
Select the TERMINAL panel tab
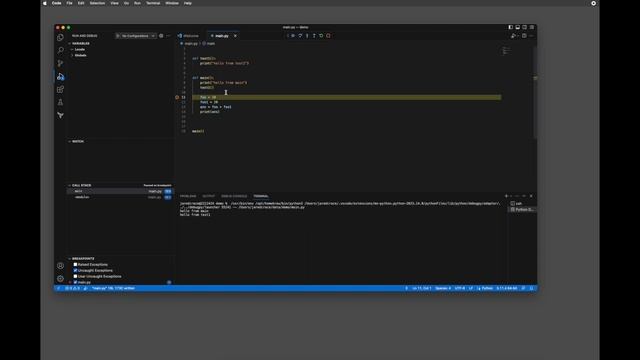coord(261,196)
